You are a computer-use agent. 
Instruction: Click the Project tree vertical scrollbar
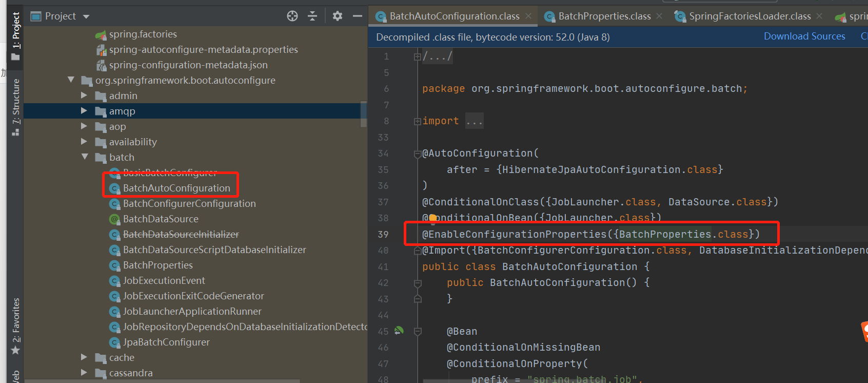point(364,113)
